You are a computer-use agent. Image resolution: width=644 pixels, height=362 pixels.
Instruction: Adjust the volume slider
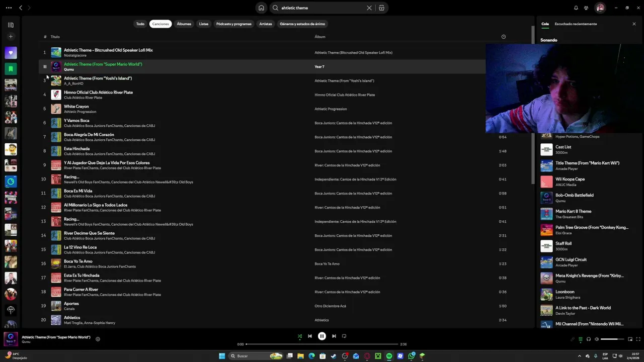[612, 339]
